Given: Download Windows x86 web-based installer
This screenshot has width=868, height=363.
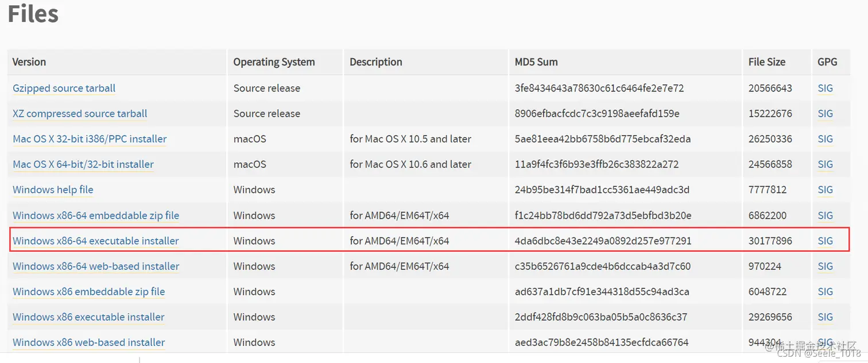Looking at the screenshot, I should pos(89,342).
